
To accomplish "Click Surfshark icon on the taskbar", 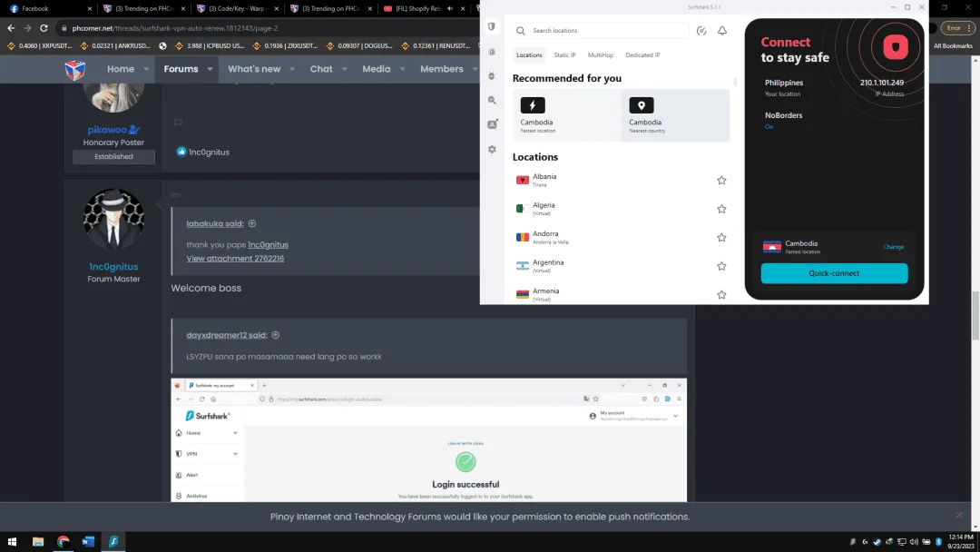I will [113, 542].
